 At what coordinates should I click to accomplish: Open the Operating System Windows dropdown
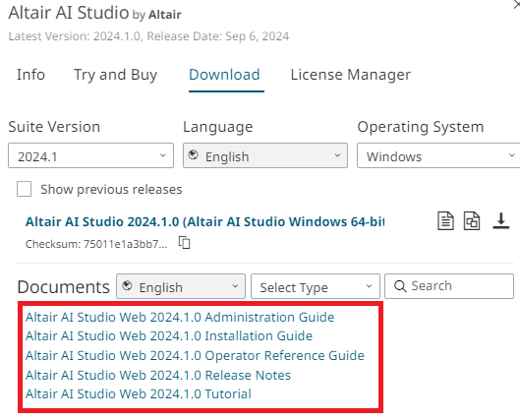pos(438,155)
